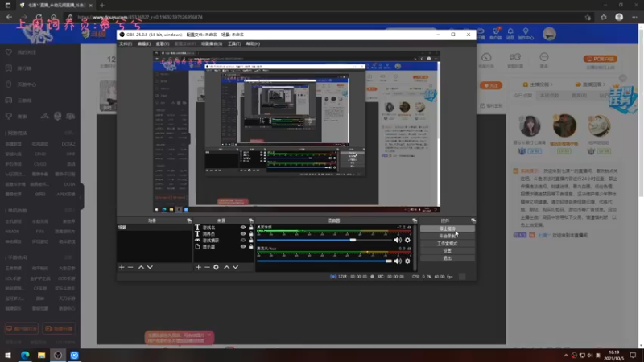
Task: Open cloud gaming controller icon in sidebar
Action: 9,100
